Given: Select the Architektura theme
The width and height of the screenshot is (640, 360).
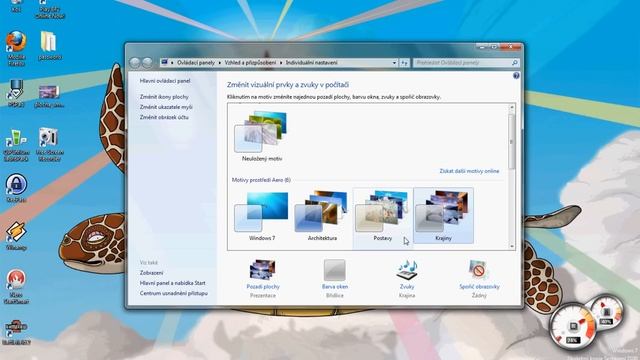Looking at the screenshot, I should 322,216.
